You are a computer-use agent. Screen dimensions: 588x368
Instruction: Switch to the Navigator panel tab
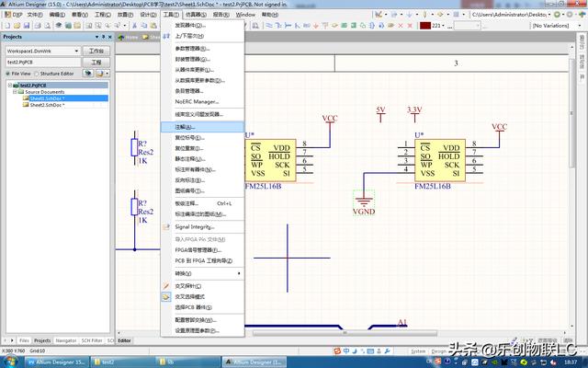pyautogui.click(x=66, y=340)
